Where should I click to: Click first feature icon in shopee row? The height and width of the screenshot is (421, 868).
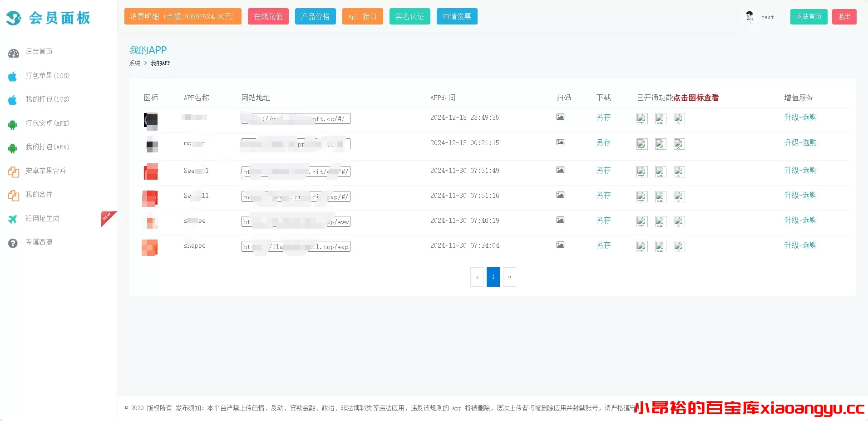[641, 246]
